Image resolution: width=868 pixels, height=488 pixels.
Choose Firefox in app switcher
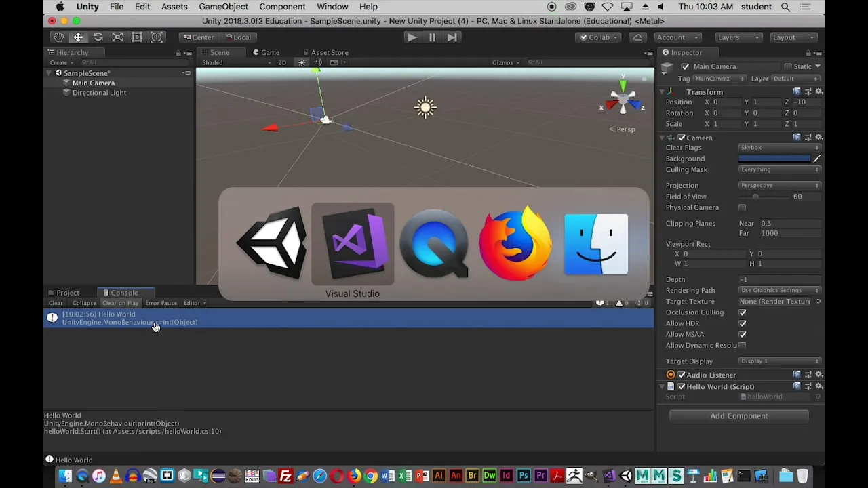tap(515, 244)
